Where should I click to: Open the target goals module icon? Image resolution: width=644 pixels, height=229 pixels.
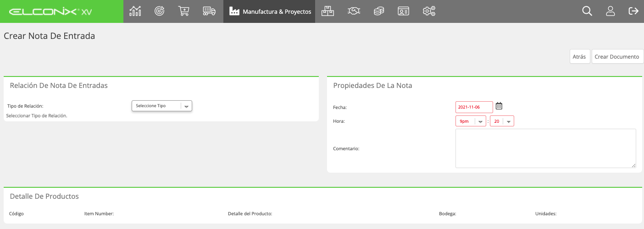pyautogui.click(x=159, y=11)
